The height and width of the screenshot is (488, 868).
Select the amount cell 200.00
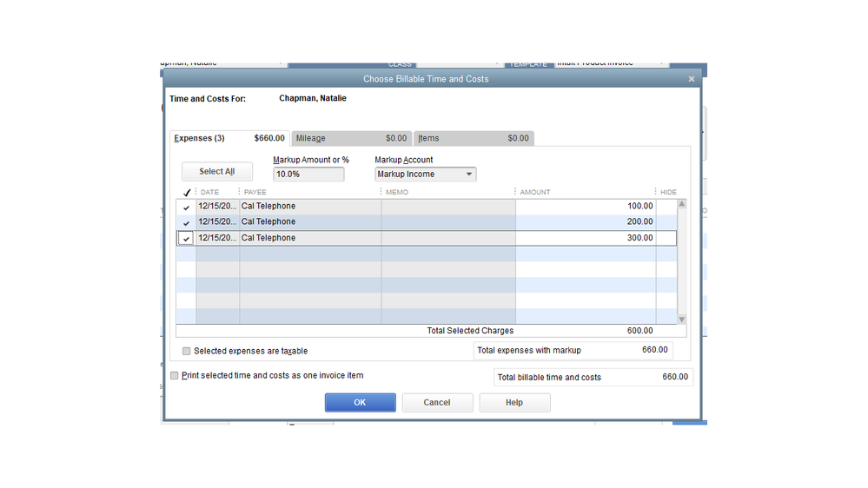point(586,222)
